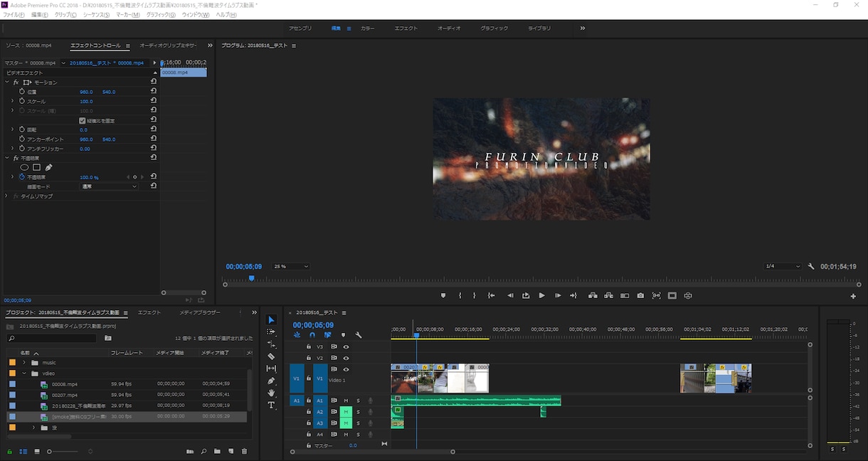The image size is (868, 461).
Task: Toggle visibility of track V2
Action: point(346,358)
